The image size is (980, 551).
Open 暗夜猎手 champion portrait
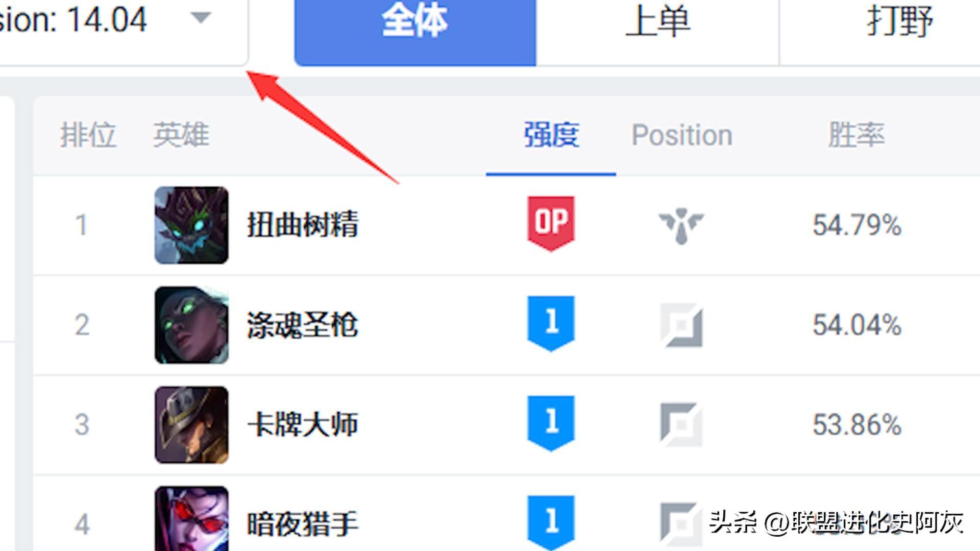coord(191,519)
